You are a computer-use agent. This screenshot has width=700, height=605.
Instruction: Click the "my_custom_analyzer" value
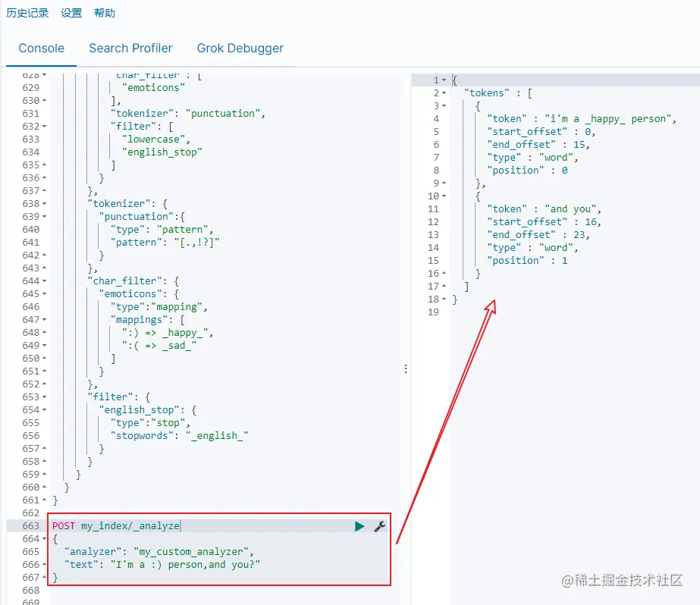click(191, 552)
